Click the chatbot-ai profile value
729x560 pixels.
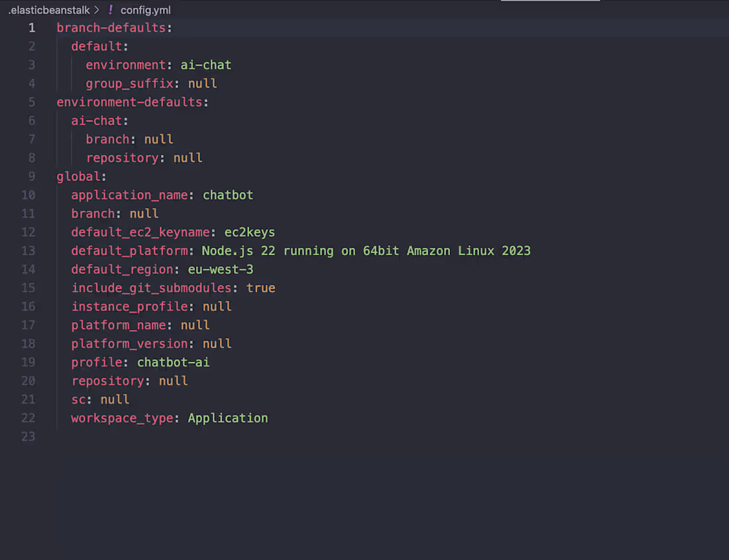pyautogui.click(x=173, y=362)
